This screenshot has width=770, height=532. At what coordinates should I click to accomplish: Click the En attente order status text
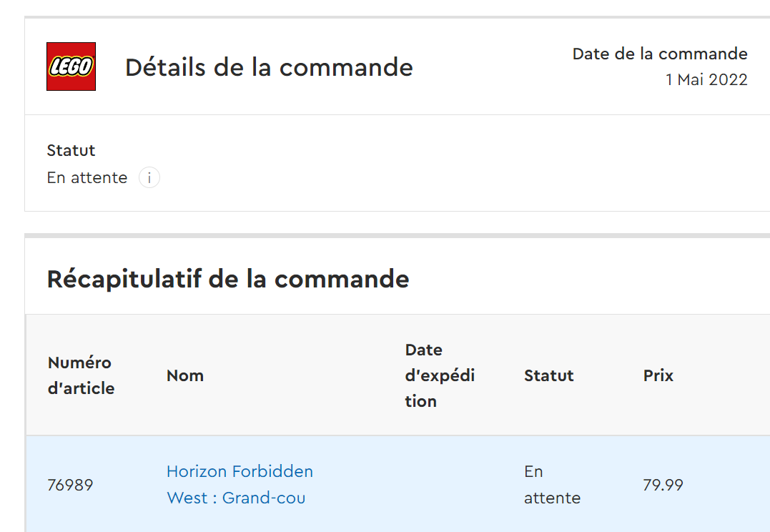(x=87, y=178)
